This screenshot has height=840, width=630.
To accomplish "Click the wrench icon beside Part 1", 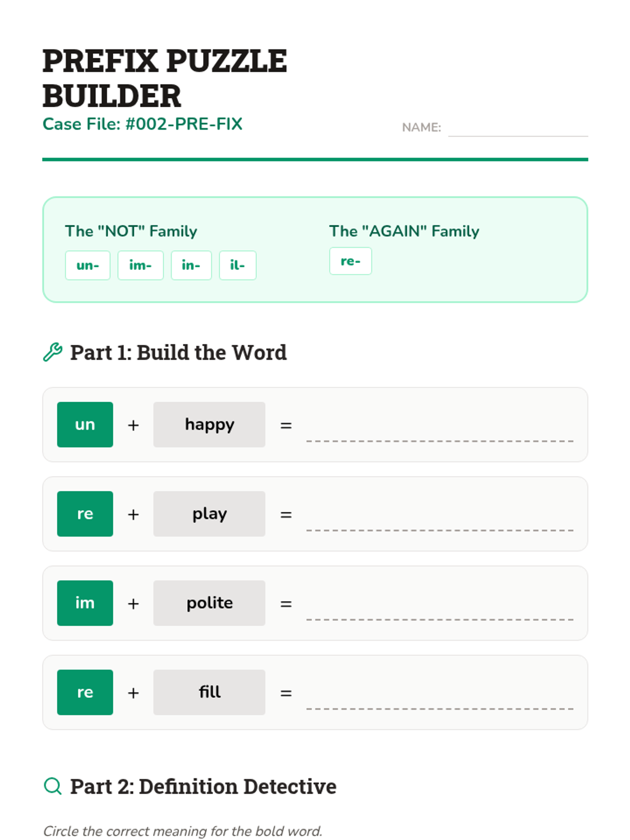I will pos(52,352).
